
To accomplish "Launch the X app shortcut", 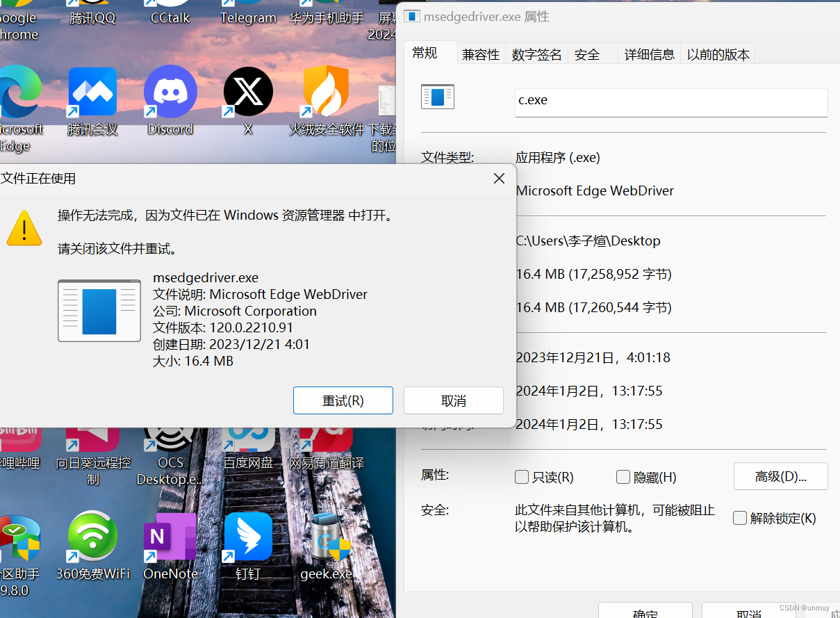I will (248, 101).
